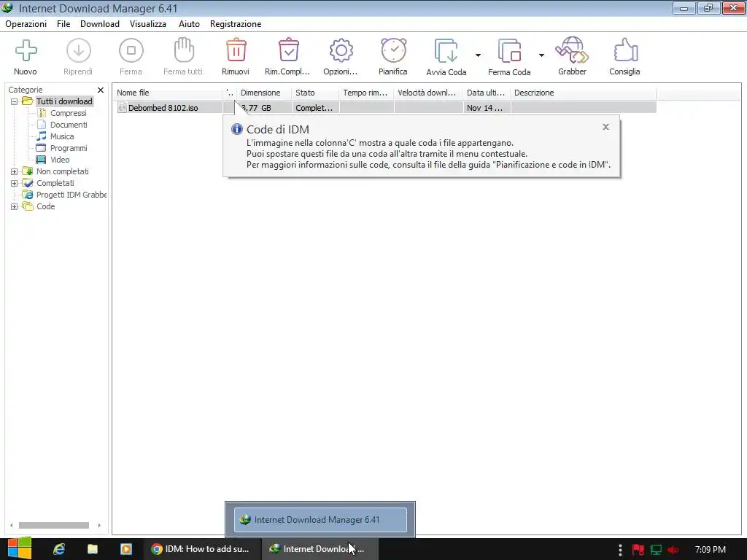Image resolution: width=747 pixels, height=560 pixels.
Task: Select Tutti i download folder
Action: click(64, 101)
